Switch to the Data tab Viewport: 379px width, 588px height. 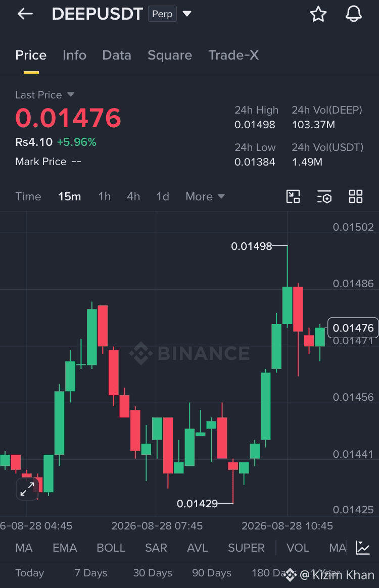click(x=117, y=55)
